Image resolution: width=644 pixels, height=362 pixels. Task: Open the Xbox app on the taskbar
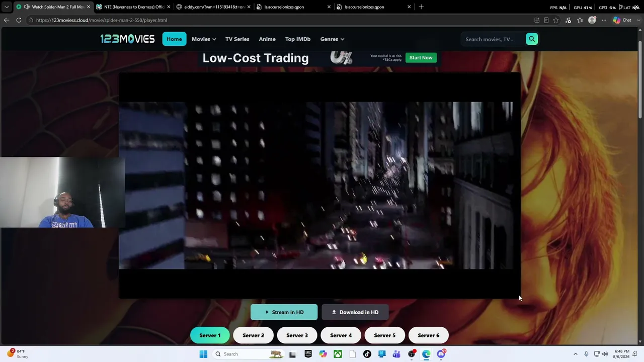click(x=338, y=354)
